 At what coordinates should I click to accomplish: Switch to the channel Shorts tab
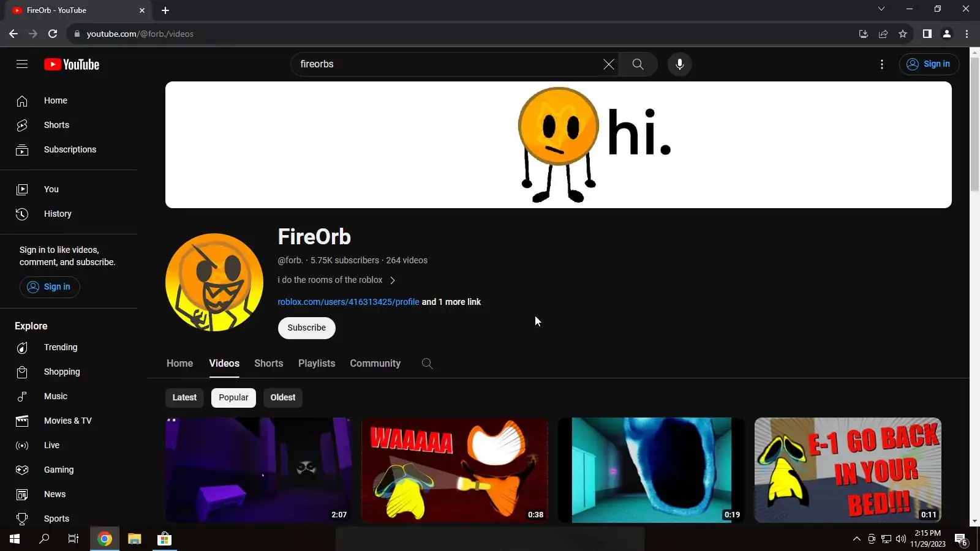pyautogui.click(x=269, y=364)
